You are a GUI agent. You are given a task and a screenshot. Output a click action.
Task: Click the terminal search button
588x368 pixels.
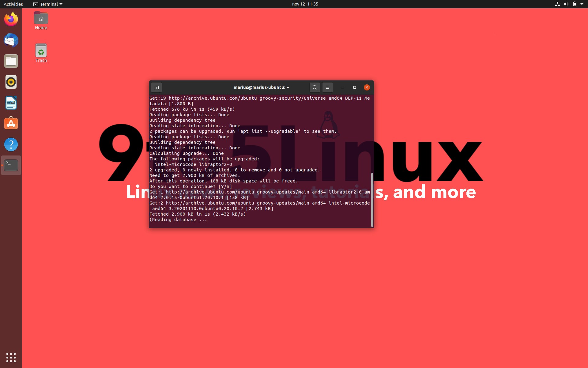click(x=315, y=87)
